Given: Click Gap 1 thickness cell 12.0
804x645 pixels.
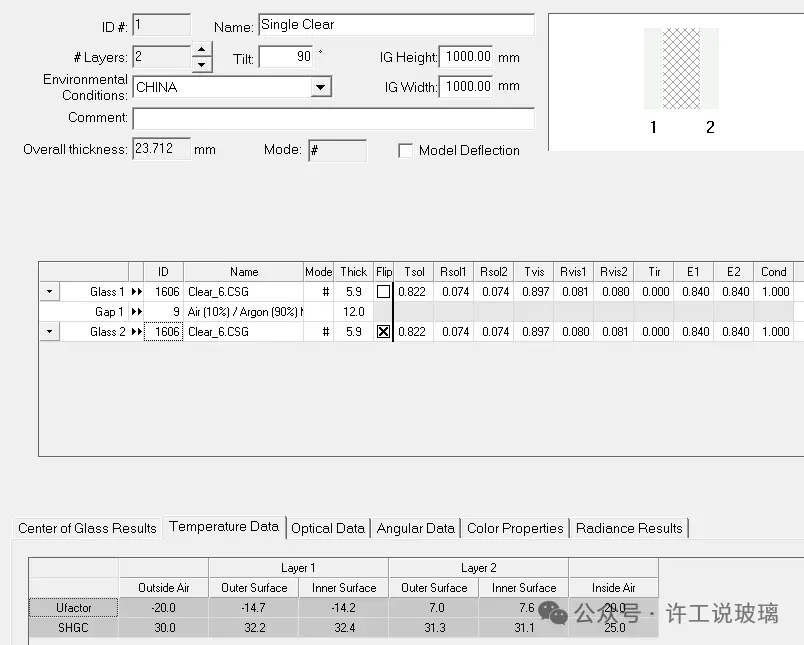Looking at the screenshot, I should [353, 312].
